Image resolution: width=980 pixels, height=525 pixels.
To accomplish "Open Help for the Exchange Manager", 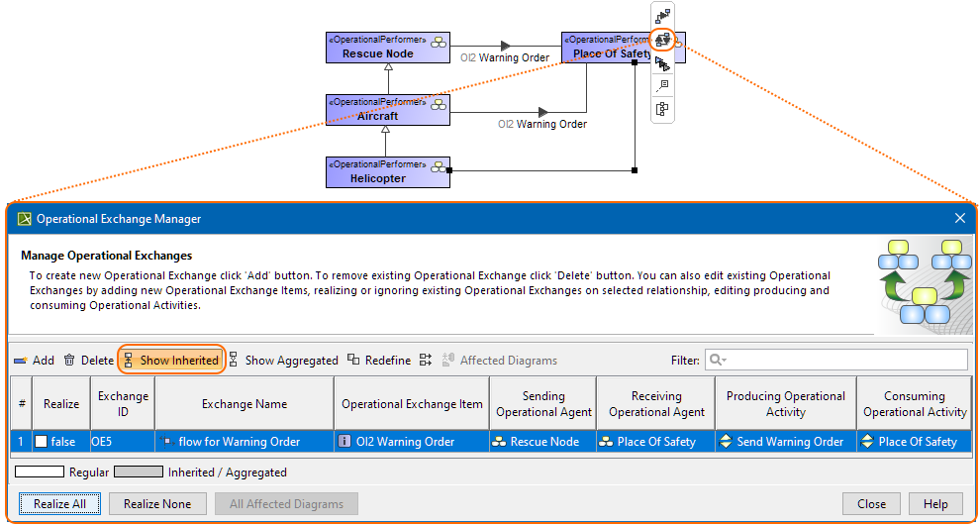I will point(934,503).
